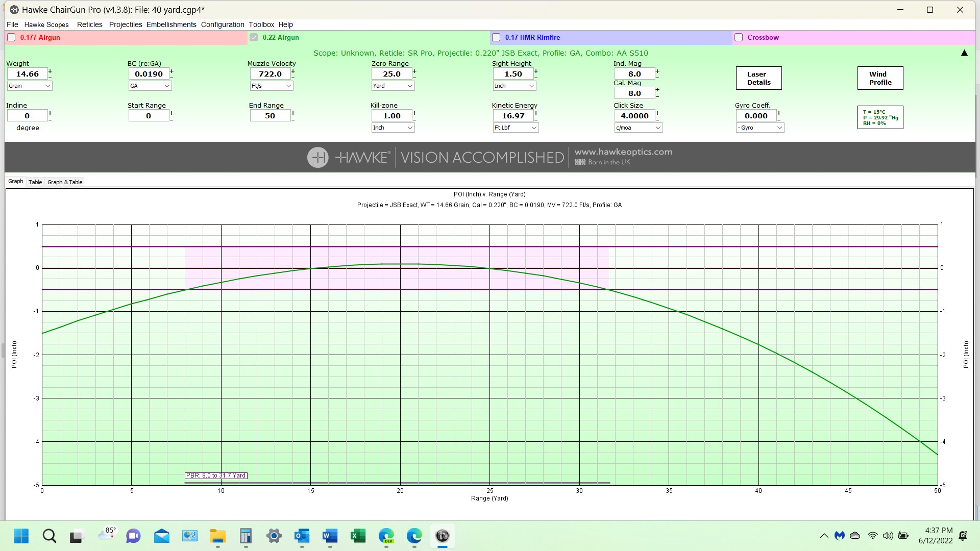
Task: Click Zero Range field 25.0
Action: point(391,74)
